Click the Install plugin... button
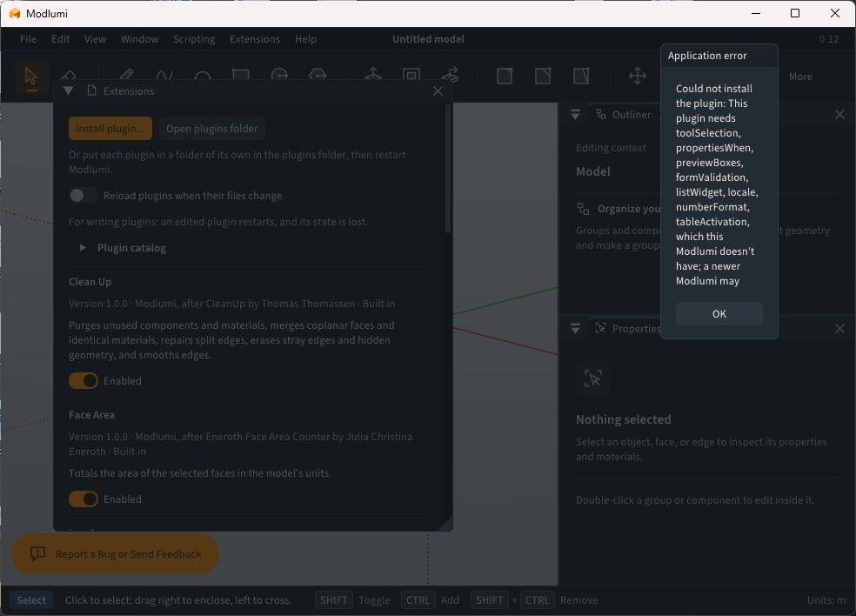 [x=110, y=129]
